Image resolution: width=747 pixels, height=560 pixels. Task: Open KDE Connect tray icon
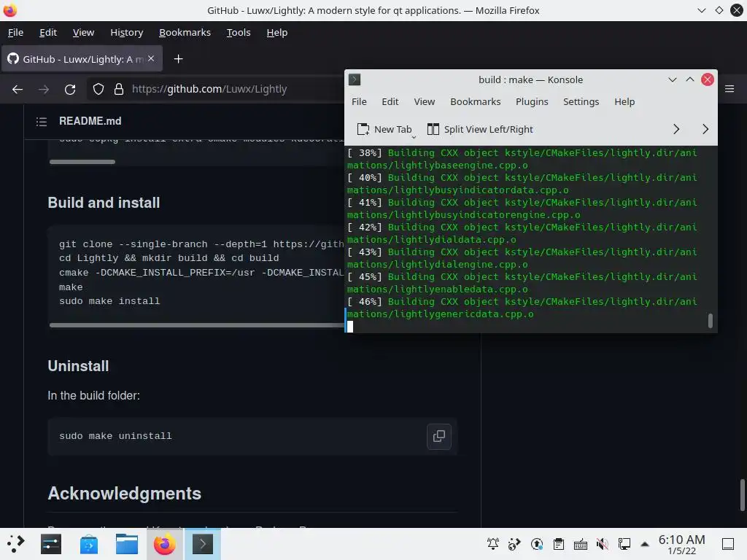(514, 544)
